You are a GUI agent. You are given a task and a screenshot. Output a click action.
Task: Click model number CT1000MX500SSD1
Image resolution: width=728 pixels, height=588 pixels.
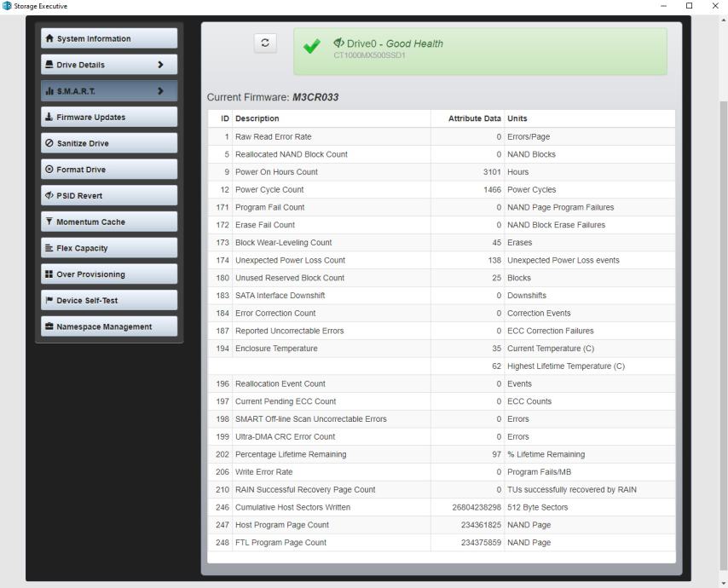(x=370, y=55)
